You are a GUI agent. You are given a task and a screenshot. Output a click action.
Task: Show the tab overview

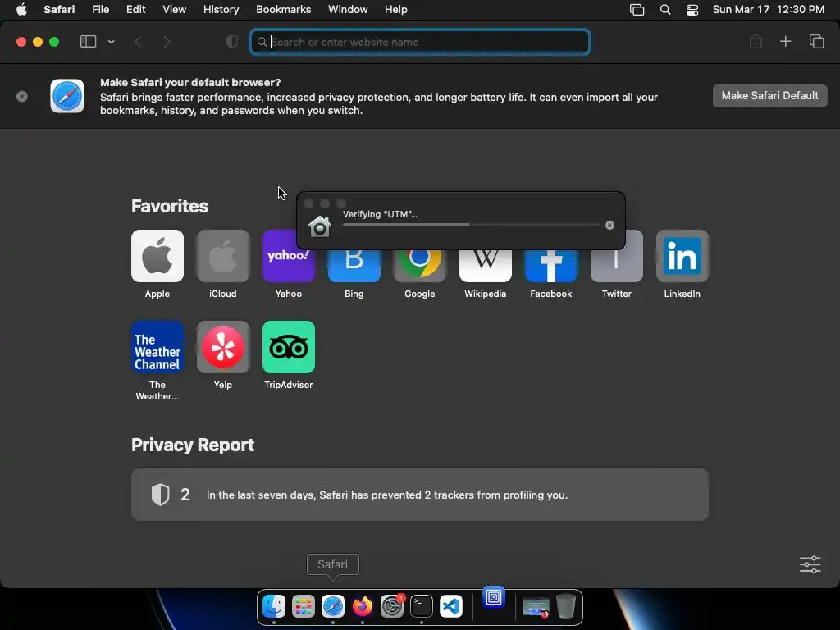(x=816, y=41)
